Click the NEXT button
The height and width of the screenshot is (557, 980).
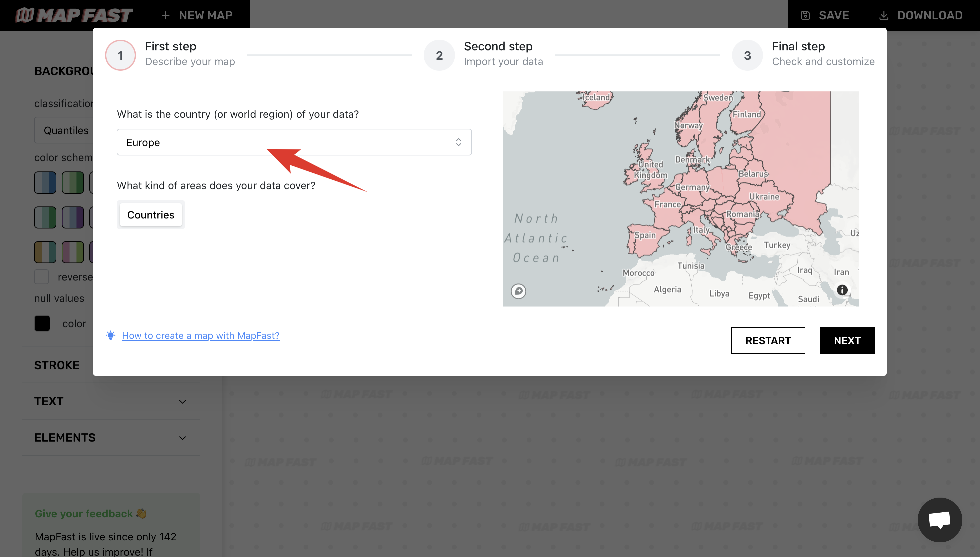[x=847, y=340]
